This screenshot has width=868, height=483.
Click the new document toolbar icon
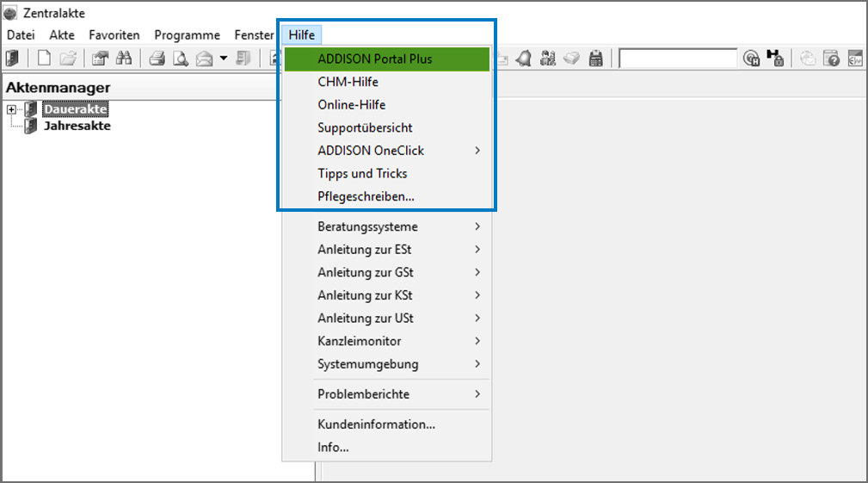44,59
